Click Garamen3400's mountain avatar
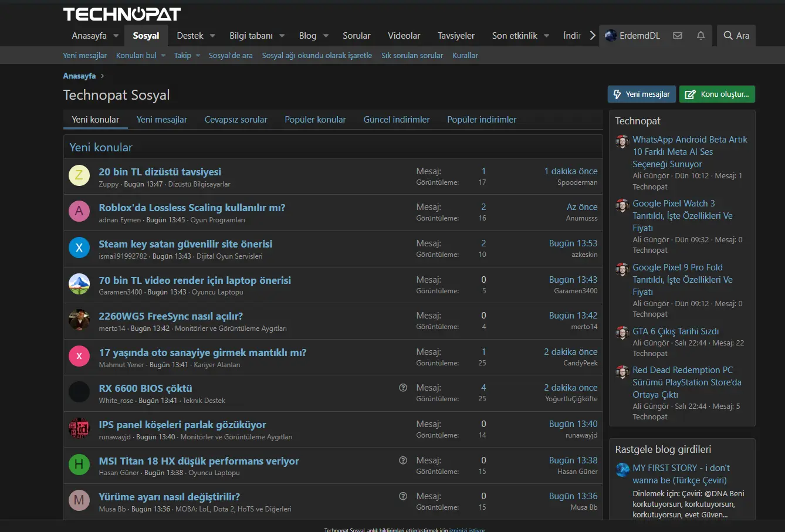785x532 pixels. (79, 284)
